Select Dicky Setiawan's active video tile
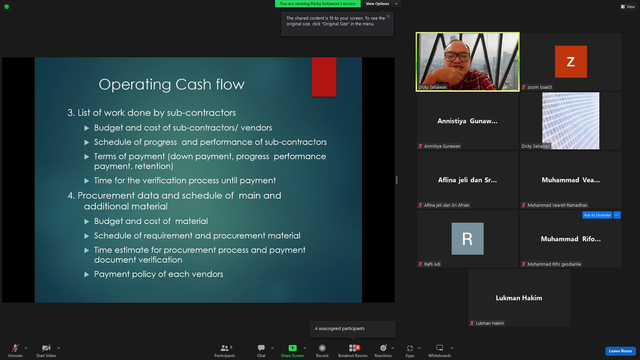The image size is (640, 360). [468, 62]
